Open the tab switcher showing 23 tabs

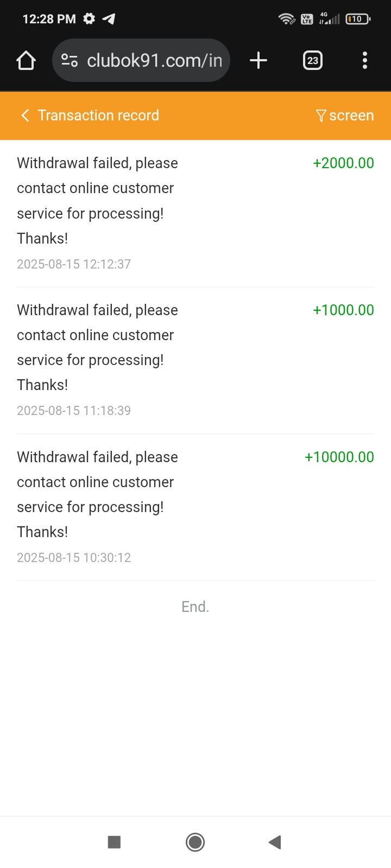tap(312, 60)
